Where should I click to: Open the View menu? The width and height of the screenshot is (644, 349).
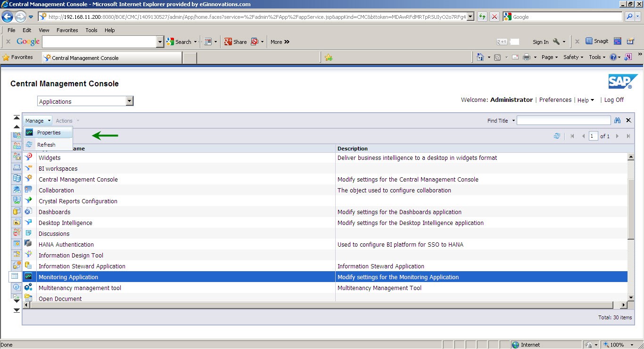(x=44, y=30)
